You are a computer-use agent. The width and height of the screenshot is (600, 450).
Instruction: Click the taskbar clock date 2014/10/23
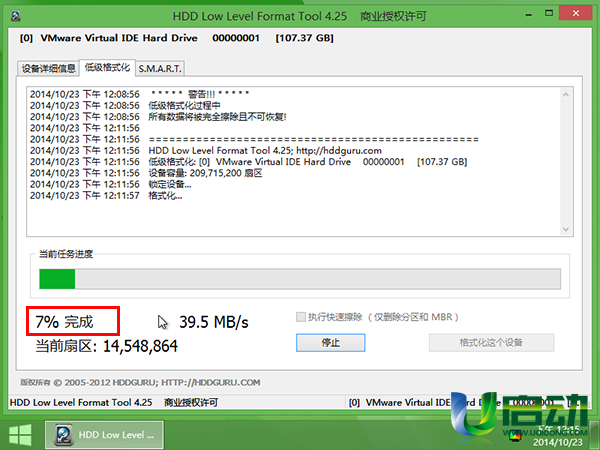click(x=557, y=442)
